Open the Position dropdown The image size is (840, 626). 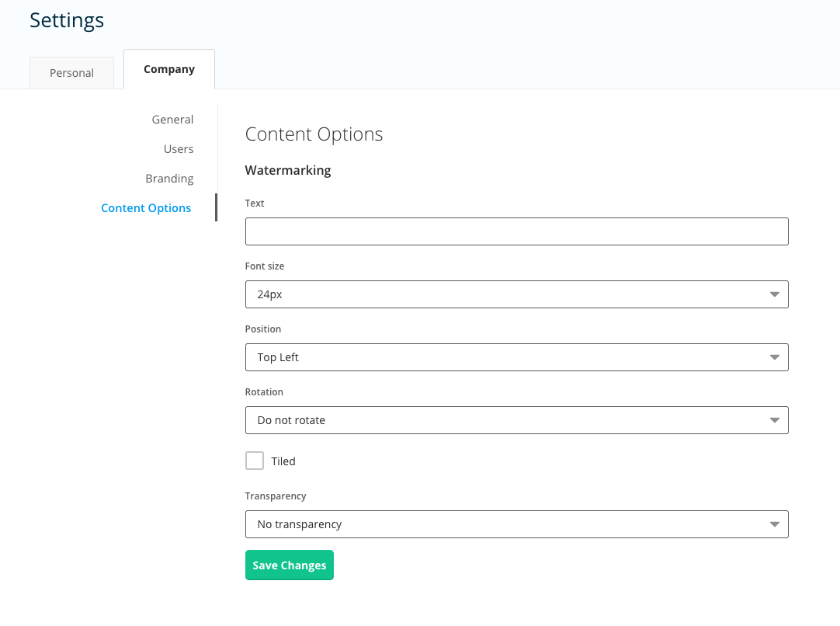(x=517, y=357)
